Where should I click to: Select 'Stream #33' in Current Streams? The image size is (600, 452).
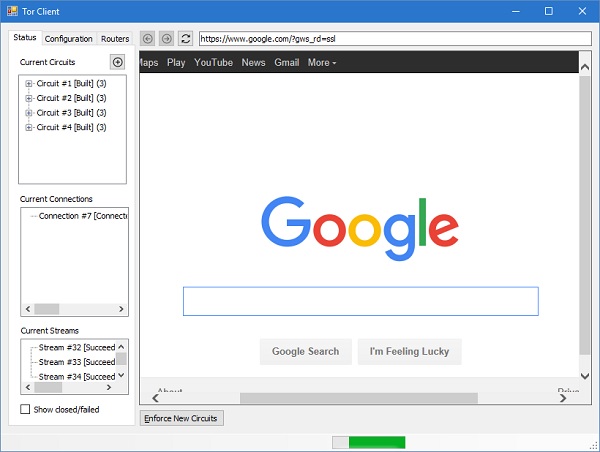coord(77,362)
